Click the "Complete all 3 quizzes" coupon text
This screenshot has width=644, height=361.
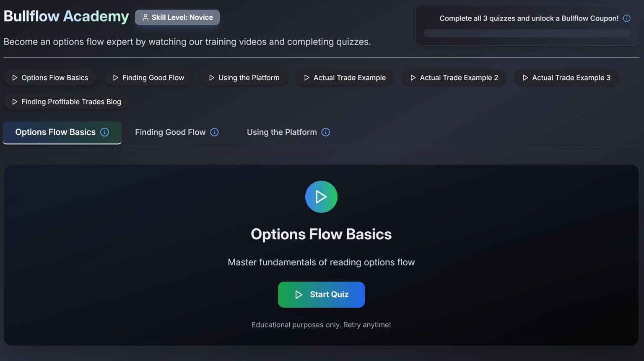point(529,18)
